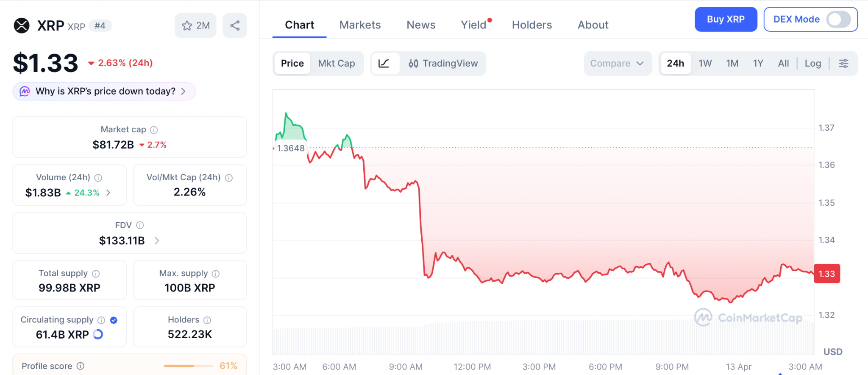Click the Profile score progress bar

pyautogui.click(x=188, y=366)
